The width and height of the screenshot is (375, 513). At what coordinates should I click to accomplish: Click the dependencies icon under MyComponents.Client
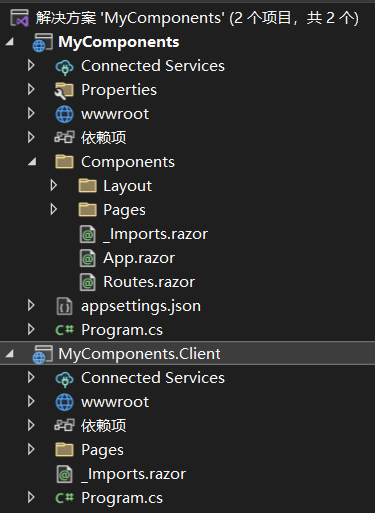(64, 425)
